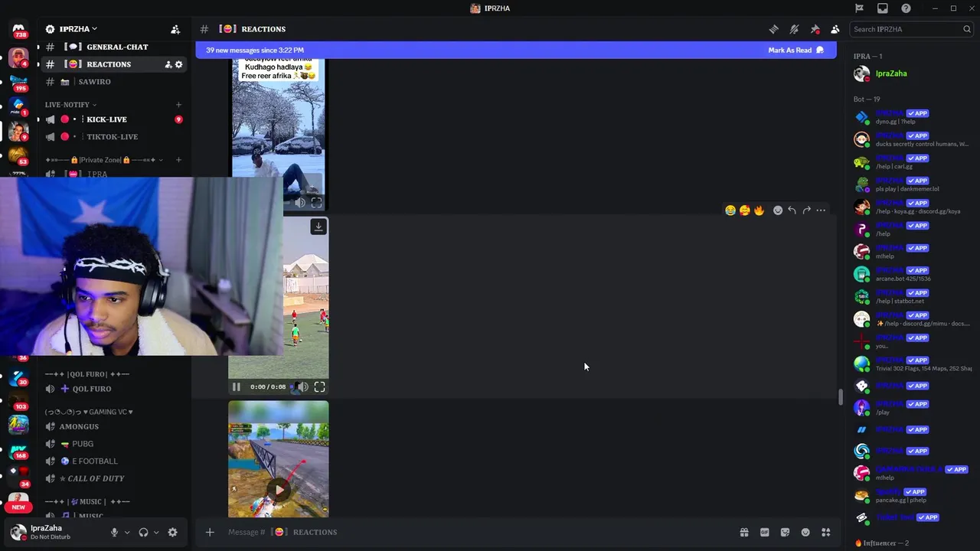Screen dimensions: 980x551
Task: Open IpraZaha member profile in member list
Action: [x=913, y=74]
